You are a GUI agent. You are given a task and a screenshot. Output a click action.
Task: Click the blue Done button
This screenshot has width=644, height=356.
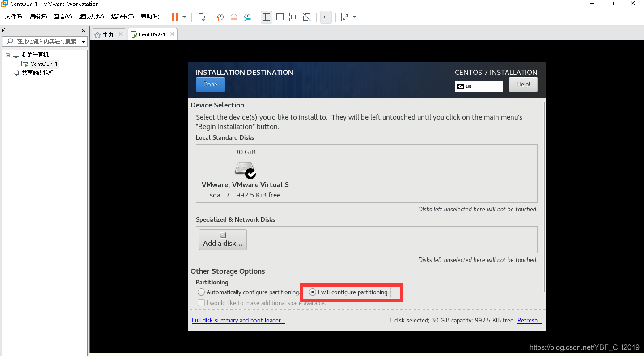click(x=210, y=85)
